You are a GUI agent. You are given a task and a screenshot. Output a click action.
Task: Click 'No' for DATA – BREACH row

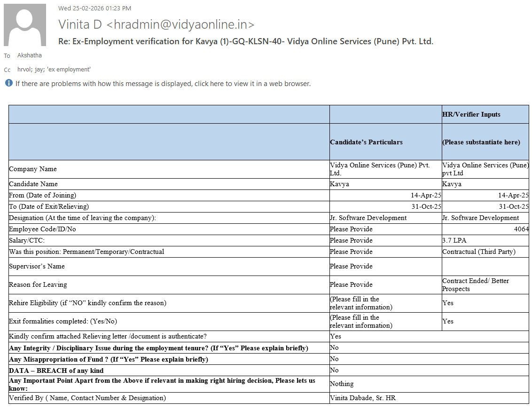tap(334, 370)
